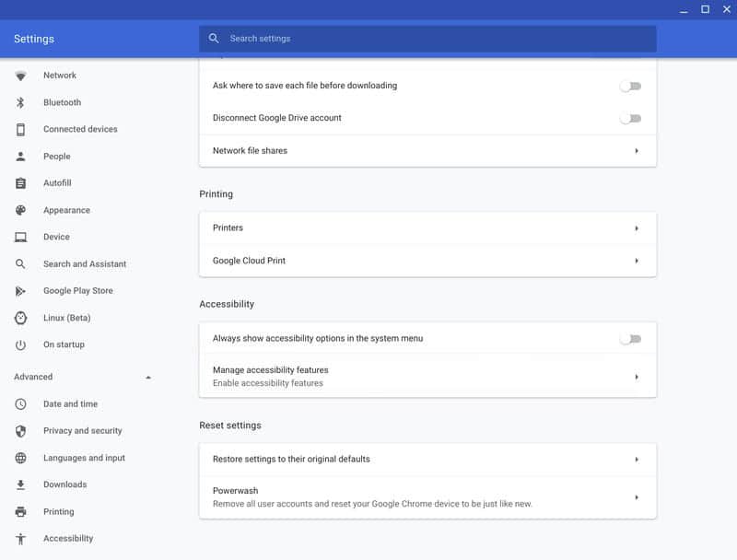
Task: Enable always show accessibility options toggle
Action: click(630, 339)
